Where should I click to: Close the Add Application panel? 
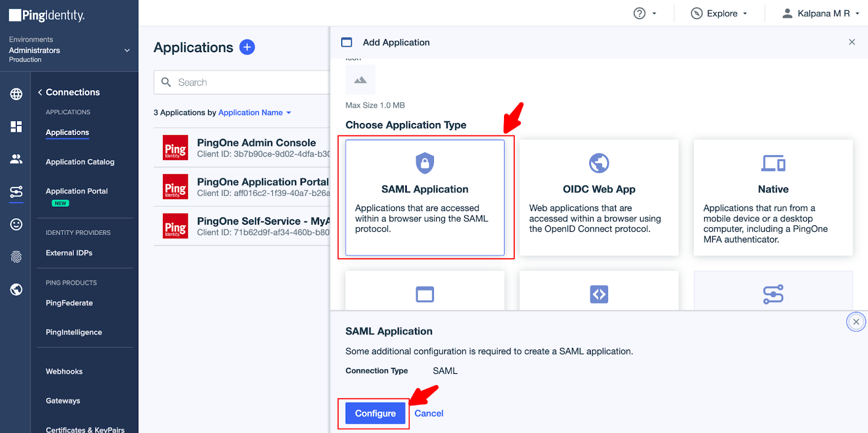852,42
